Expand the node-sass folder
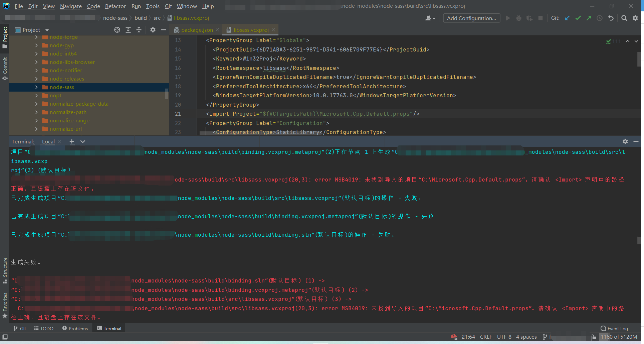This screenshot has width=644, height=344. (x=36, y=87)
